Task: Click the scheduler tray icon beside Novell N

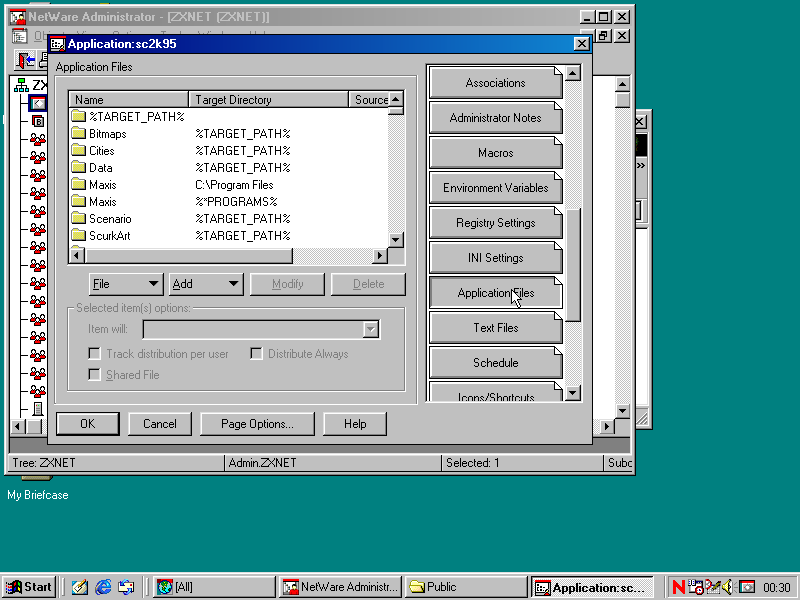Action: 695,587
